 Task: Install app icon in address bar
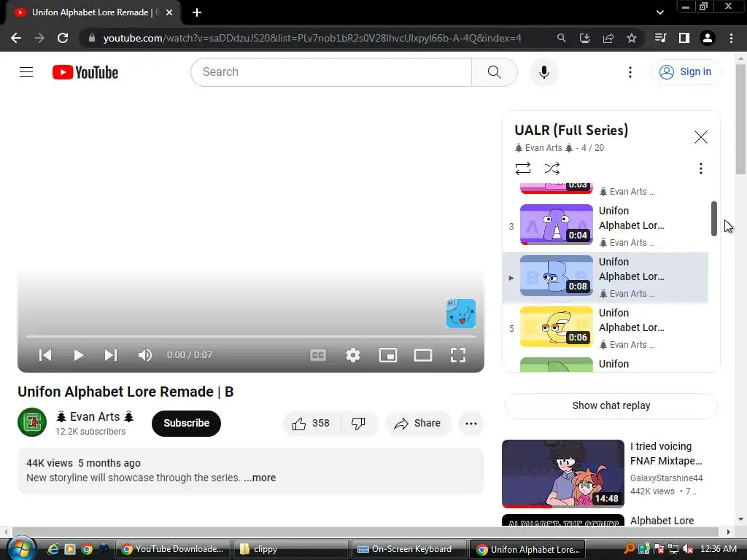pyautogui.click(x=585, y=38)
